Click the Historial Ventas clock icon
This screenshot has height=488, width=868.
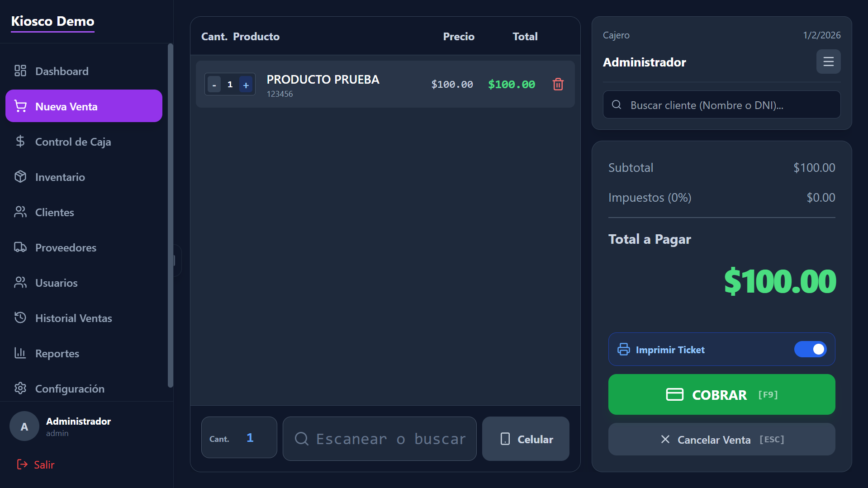click(20, 317)
